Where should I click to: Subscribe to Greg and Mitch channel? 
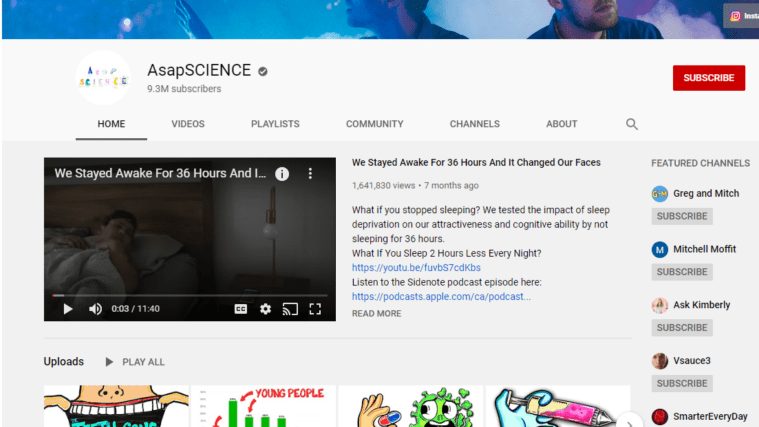click(x=682, y=216)
